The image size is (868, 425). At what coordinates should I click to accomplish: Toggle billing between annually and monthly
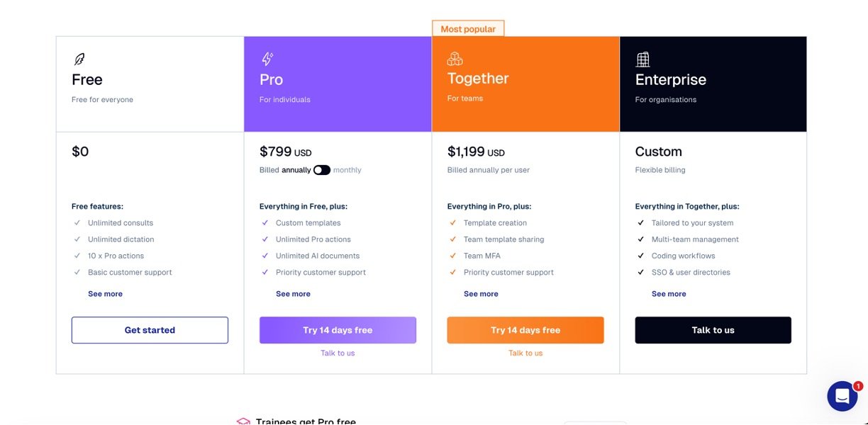click(322, 170)
